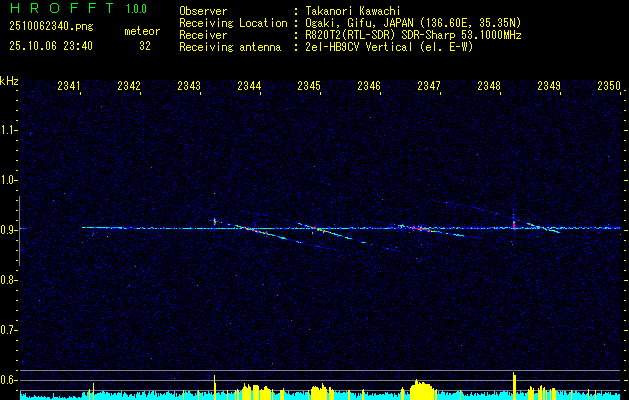Click the version number 1.0.0
The image size is (629, 400).
pyautogui.click(x=136, y=9)
